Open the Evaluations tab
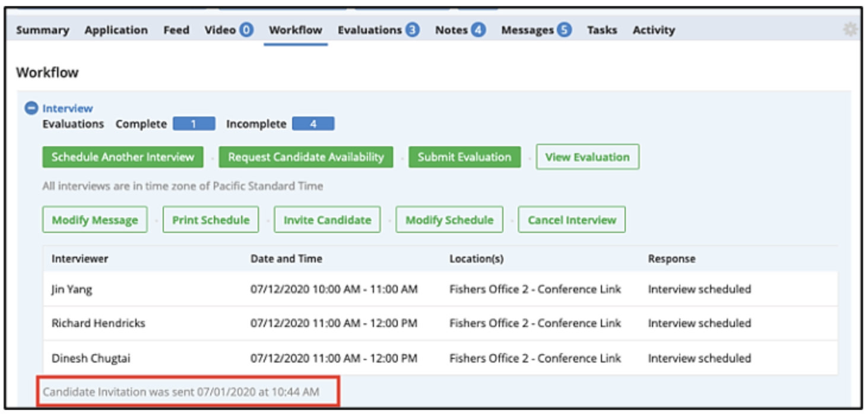 [x=379, y=30]
